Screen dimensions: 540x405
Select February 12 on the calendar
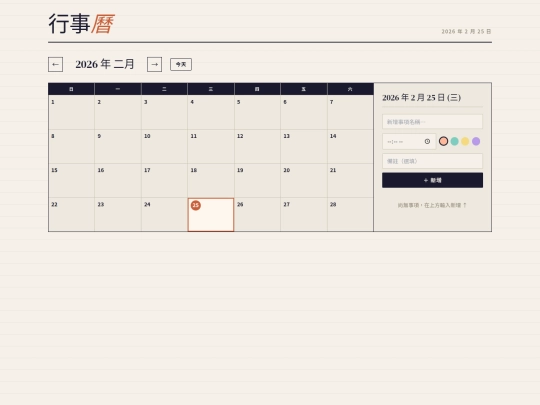tap(257, 146)
